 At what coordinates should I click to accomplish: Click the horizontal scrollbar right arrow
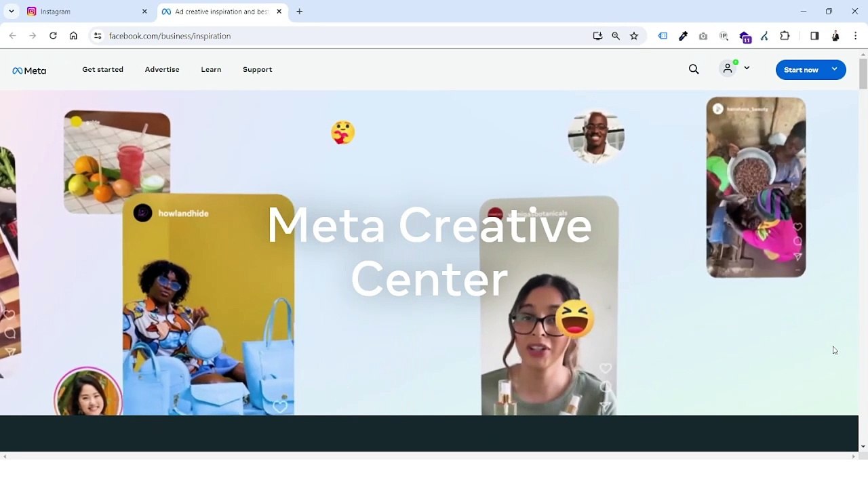(x=854, y=456)
